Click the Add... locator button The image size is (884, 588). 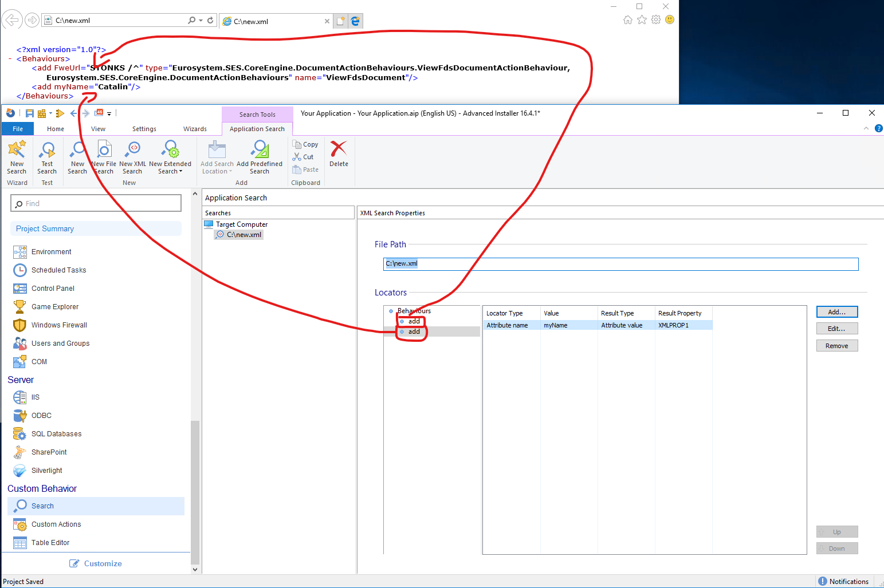pos(836,312)
